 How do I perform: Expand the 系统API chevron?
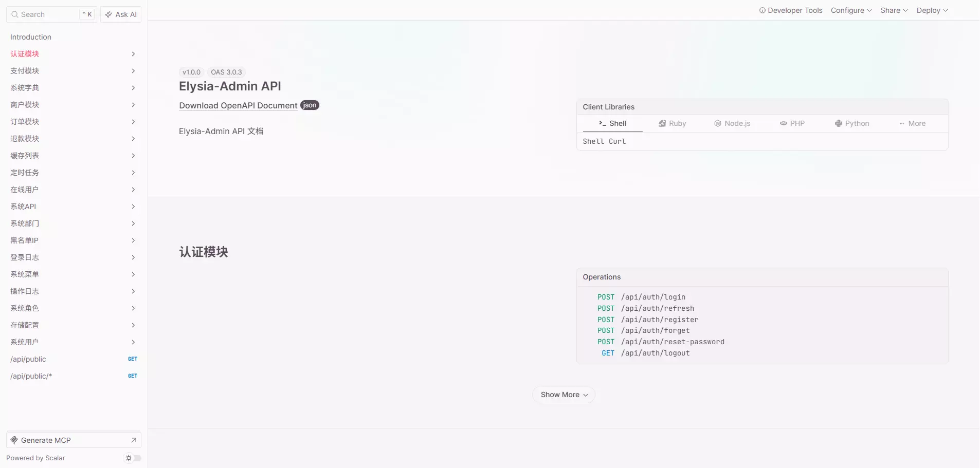pyautogui.click(x=133, y=207)
